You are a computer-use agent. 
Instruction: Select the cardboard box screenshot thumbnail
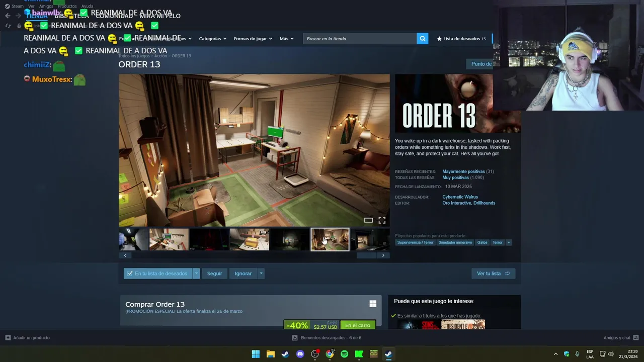coord(250,239)
